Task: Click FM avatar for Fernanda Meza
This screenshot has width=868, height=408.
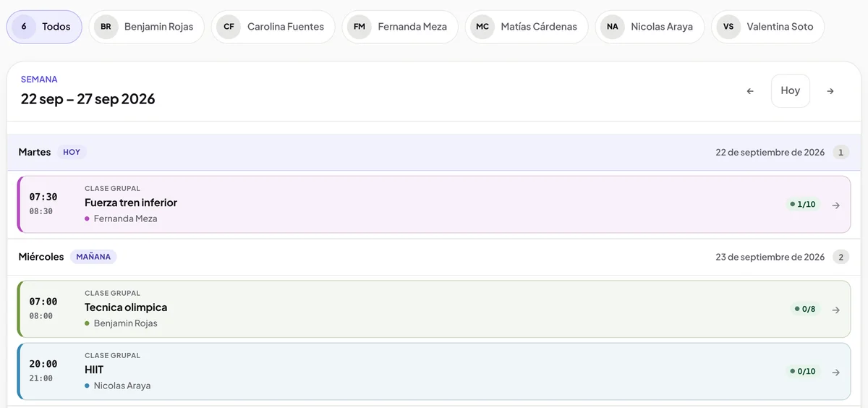Action: (359, 27)
